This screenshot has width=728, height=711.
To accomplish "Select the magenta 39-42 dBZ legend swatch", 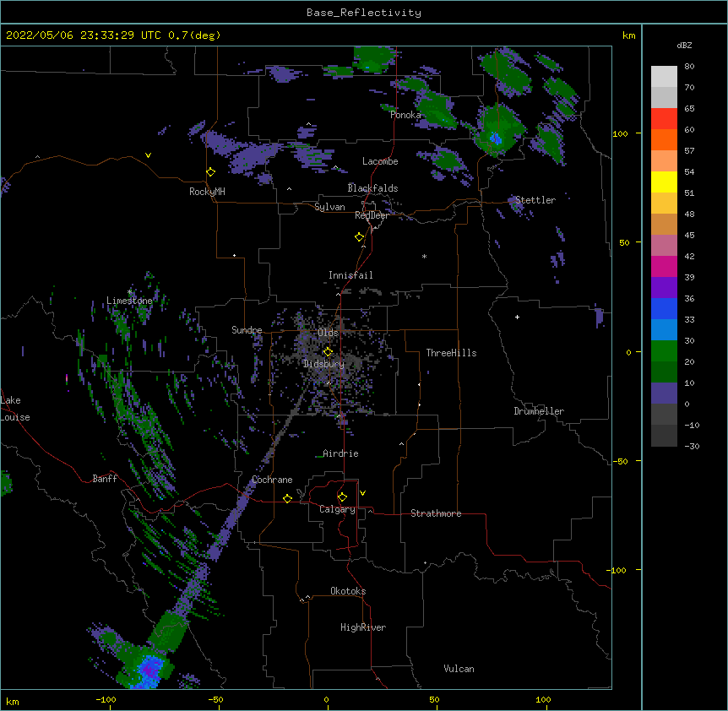I will click(x=664, y=266).
